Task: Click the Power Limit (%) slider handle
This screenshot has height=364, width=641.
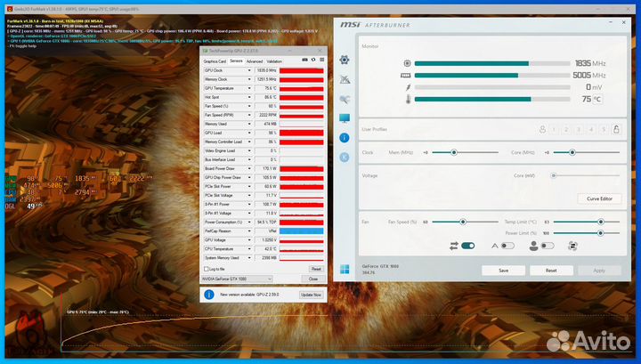Action: 600,233
